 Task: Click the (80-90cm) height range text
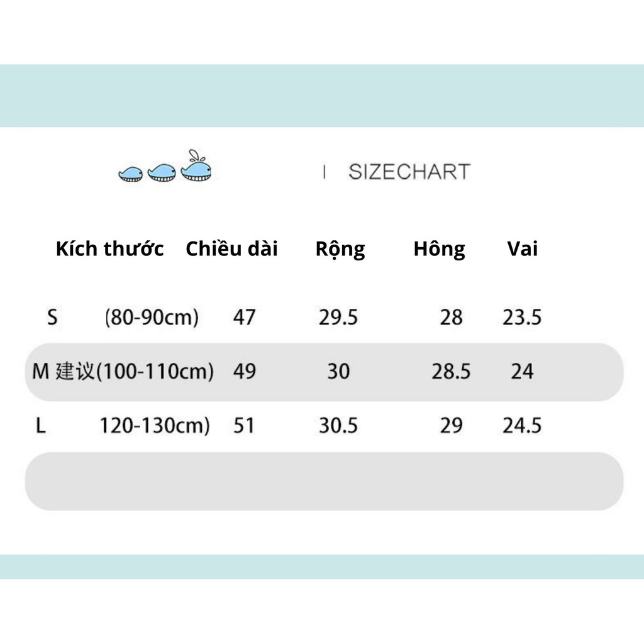pos(152,318)
